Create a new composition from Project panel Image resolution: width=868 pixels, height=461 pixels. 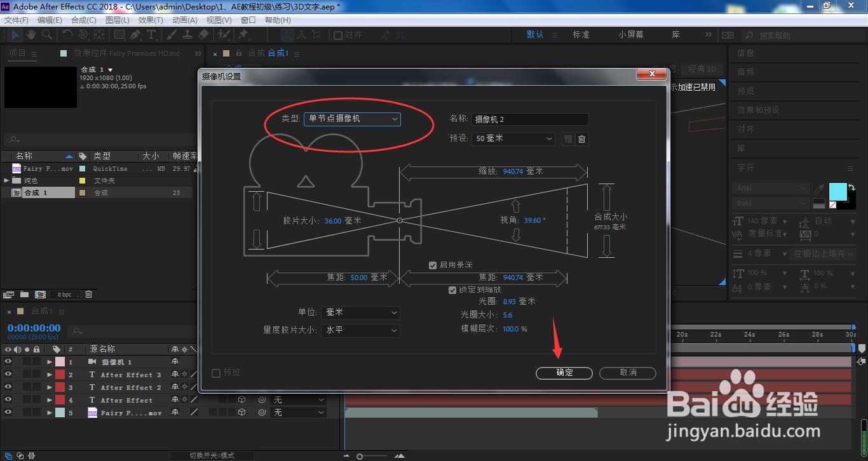click(x=39, y=295)
